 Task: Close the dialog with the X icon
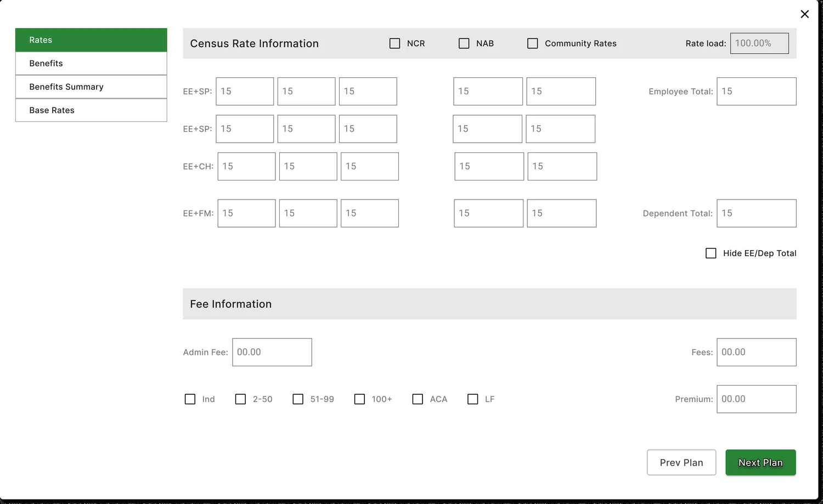(x=804, y=14)
